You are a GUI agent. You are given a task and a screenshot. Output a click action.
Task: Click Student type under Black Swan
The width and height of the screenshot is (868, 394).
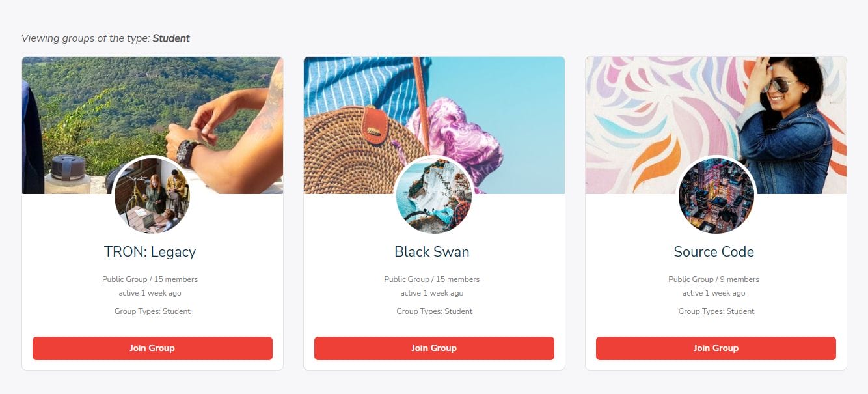(x=458, y=311)
